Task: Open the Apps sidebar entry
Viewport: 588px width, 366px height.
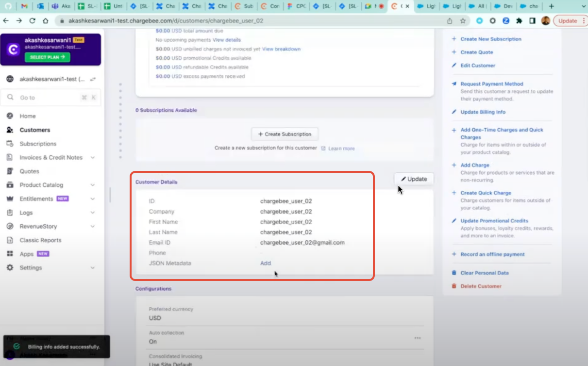Action: (27, 254)
